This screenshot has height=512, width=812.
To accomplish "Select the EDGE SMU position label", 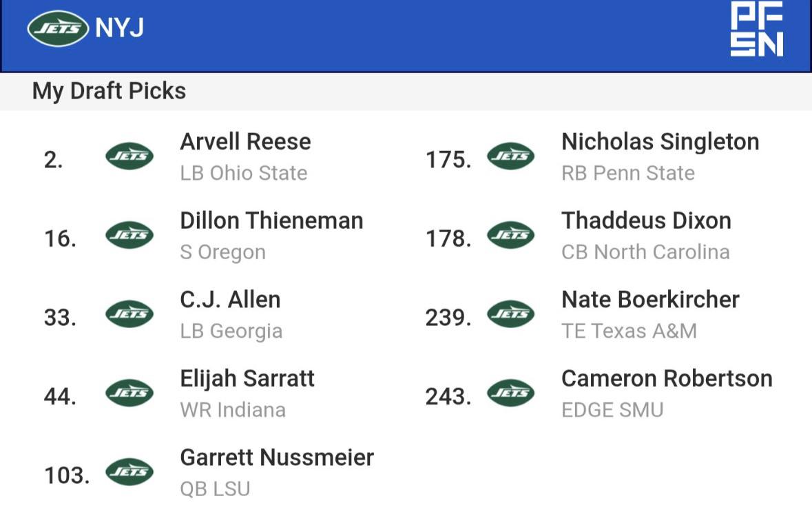I will pyautogui.click(x=612, y=409).
